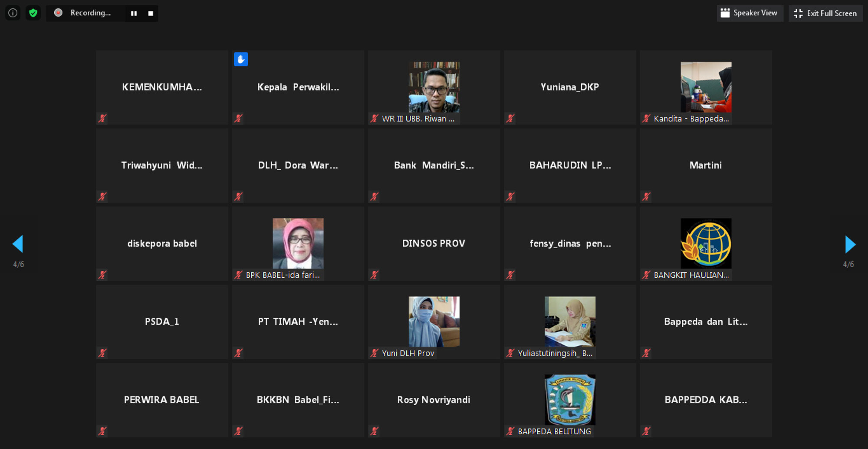Go to previous gallery page arrow
The width and height of the screenshot is (868, 449).
[18, 244]
